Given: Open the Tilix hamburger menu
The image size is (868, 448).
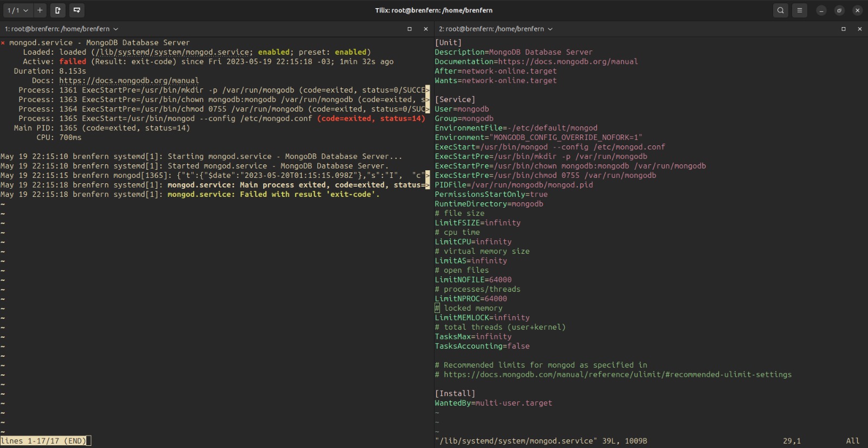Looking at the screenshot, I should [x=799, y=10].
